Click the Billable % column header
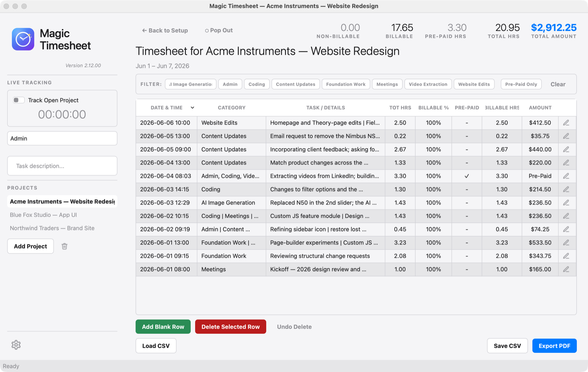Screen dimensions: 588x372 pos(433,108)
